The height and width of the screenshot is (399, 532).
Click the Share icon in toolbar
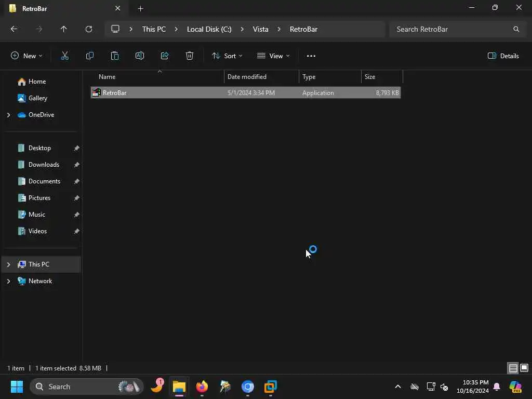pyautogui.click(x=165, y=56)
